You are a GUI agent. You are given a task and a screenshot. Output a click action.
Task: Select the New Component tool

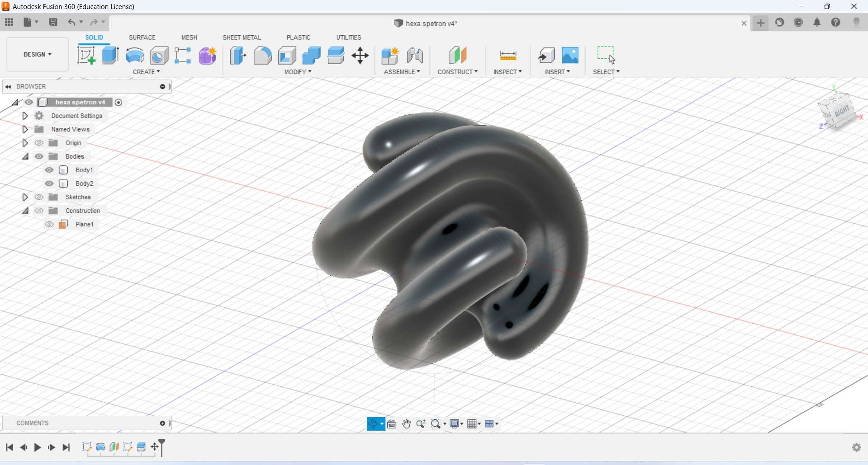pyautogui.click(x=390, y=56)
